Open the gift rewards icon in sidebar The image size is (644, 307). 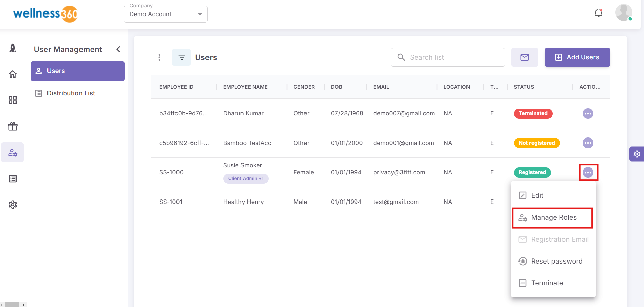(x=13, y=126)
